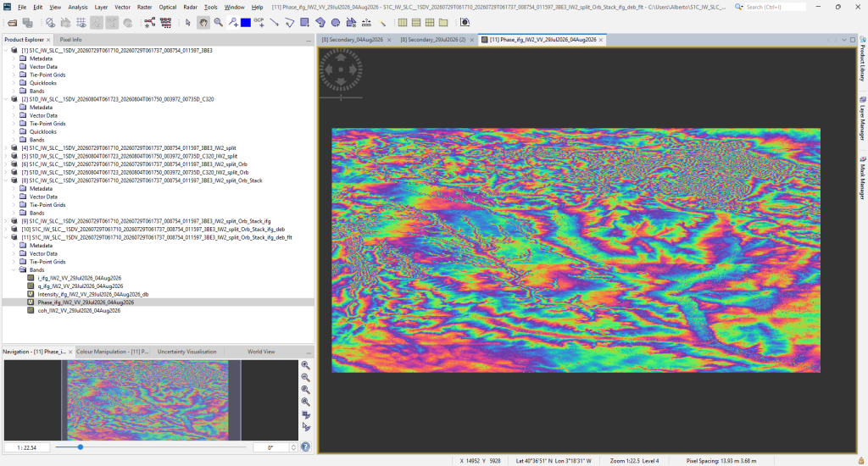
Task: Click the zoom in icon in Navigation panel
Action: point(305,365)
